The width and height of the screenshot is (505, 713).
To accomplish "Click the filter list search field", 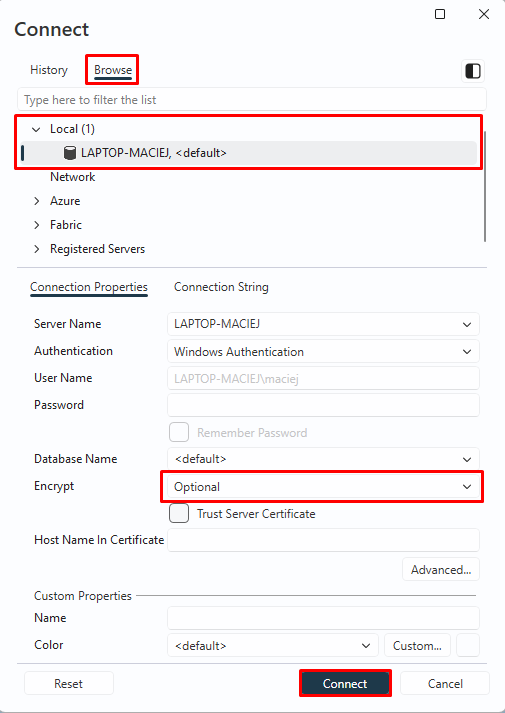I will 252,100.
